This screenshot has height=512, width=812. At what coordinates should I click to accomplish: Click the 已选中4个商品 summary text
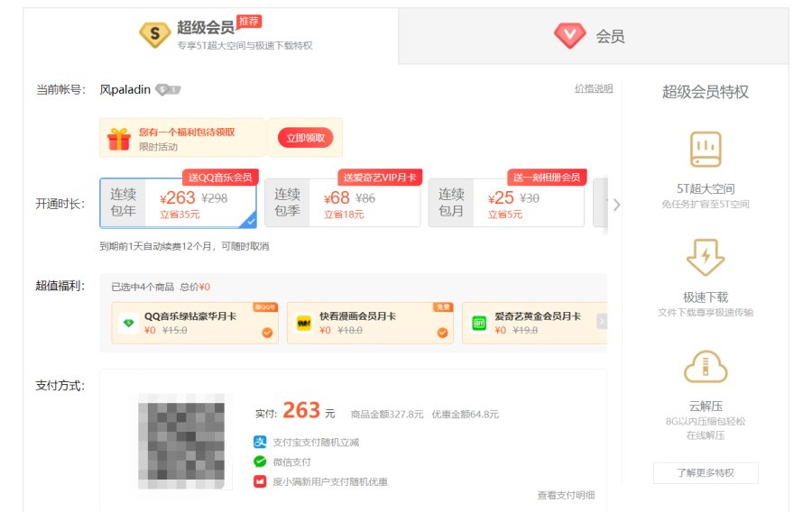coord(143,287)
